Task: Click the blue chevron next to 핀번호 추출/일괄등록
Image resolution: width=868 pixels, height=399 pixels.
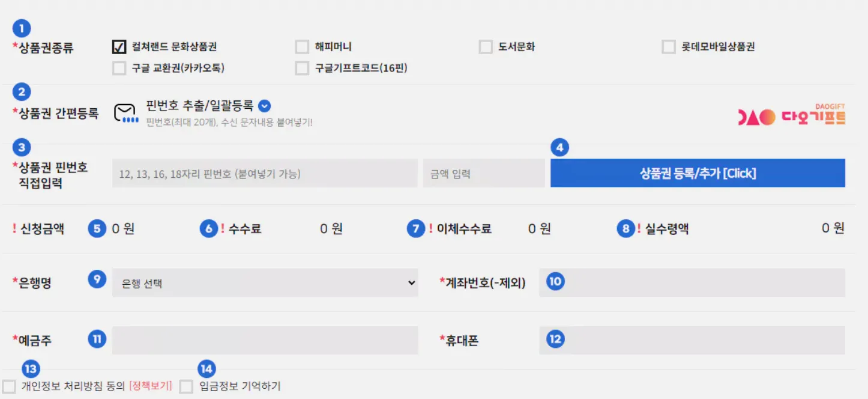Action: [264, 106]
